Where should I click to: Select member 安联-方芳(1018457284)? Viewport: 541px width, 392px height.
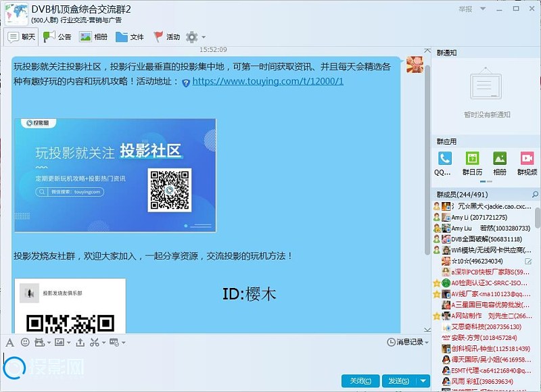click(483, 338)
